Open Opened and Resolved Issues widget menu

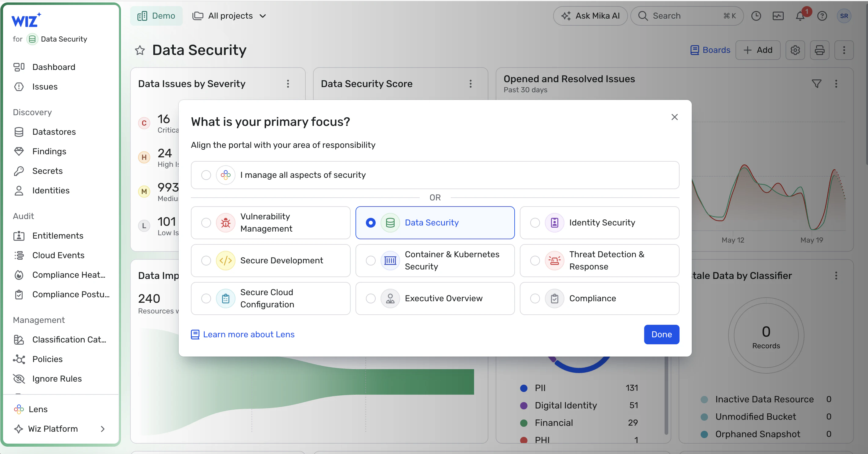pyautogui.click(x=836, y=84)
